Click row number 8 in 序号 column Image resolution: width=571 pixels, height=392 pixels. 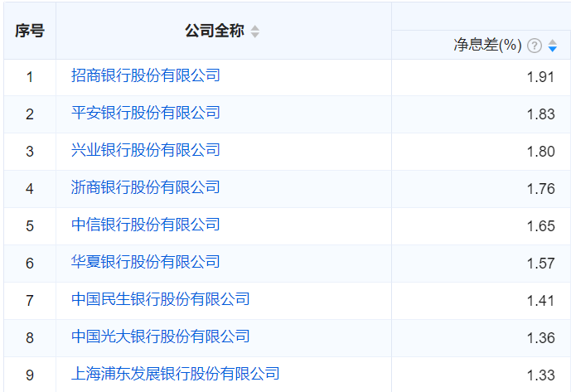[x=30, y=338]
